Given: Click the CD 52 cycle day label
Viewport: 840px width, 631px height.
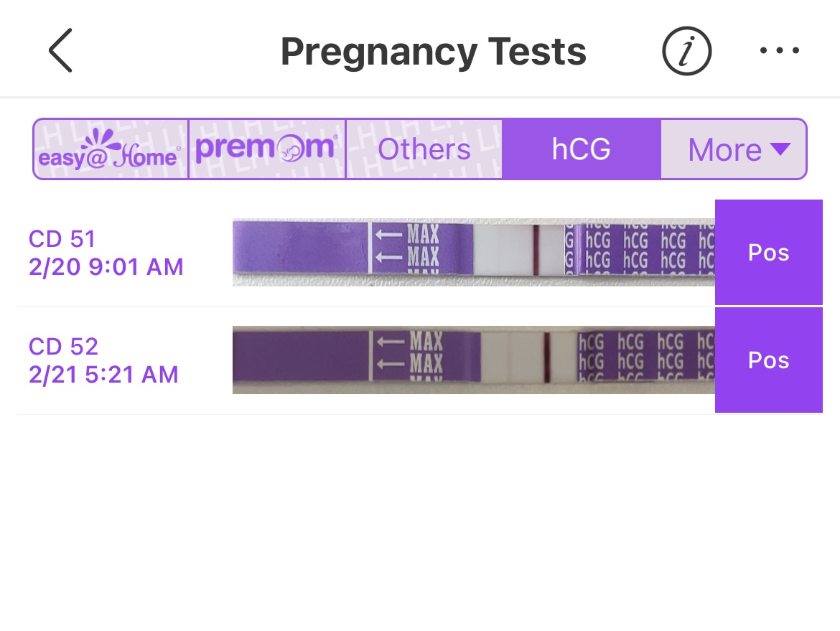Looking at the screenshot, I should [63, 347].
